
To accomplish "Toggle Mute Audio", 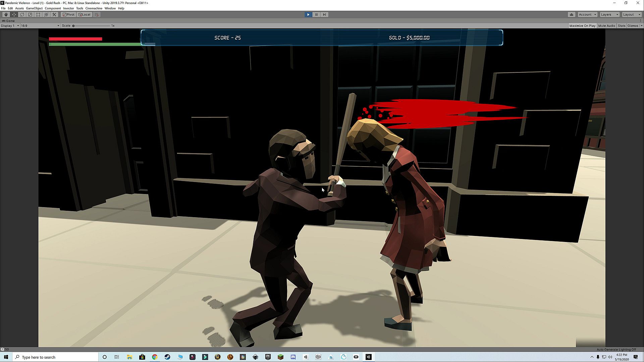I will coord(606,25).
